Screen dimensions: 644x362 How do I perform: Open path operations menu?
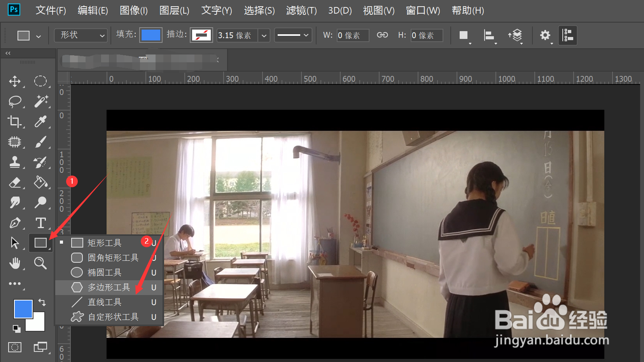click(464, 35)
